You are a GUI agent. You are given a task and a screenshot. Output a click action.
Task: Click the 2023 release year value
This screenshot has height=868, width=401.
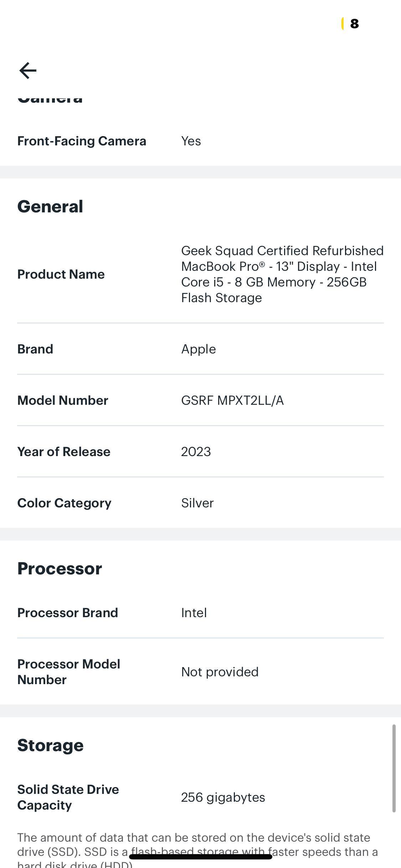point(196,452)
